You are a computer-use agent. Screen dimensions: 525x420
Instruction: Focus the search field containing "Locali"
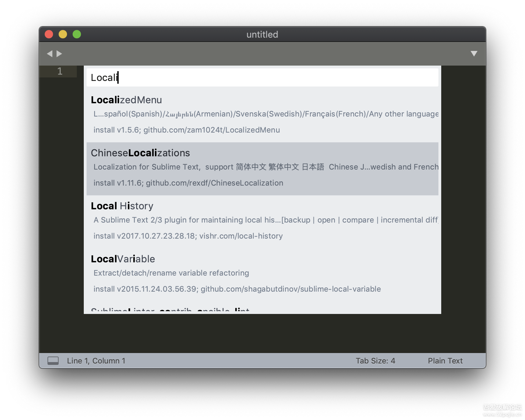point(262,77)
